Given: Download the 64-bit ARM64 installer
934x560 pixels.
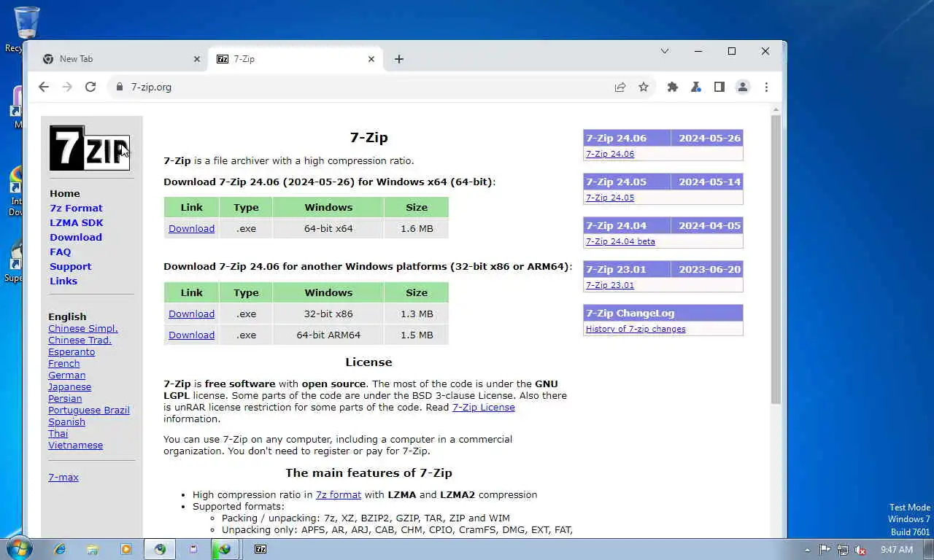Looking at the screenshot, I should pyautogui.click(x=191, y=335).
